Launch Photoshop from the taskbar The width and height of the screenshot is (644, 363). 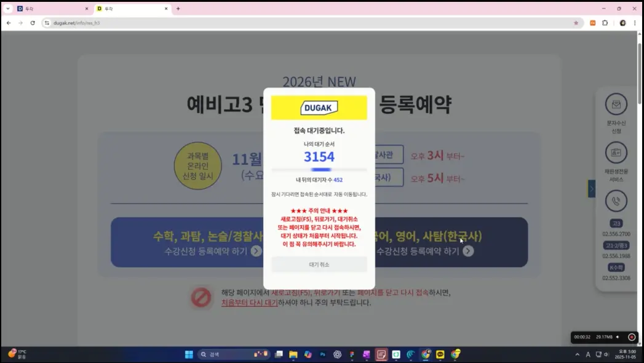tap(322, 354)
